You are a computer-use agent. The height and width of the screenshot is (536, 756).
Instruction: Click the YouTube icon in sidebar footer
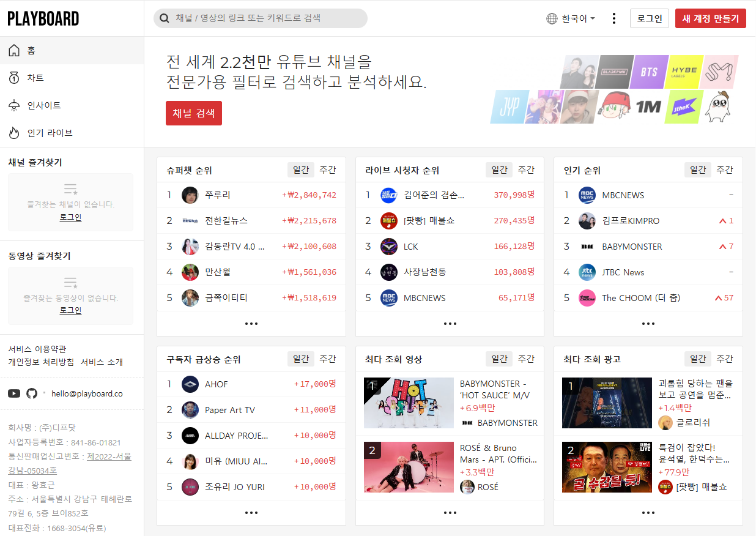(x=14, y=393)
